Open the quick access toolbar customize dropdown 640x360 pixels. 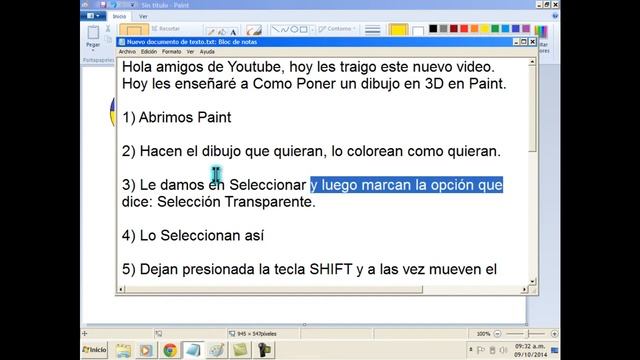pos(133,5)
